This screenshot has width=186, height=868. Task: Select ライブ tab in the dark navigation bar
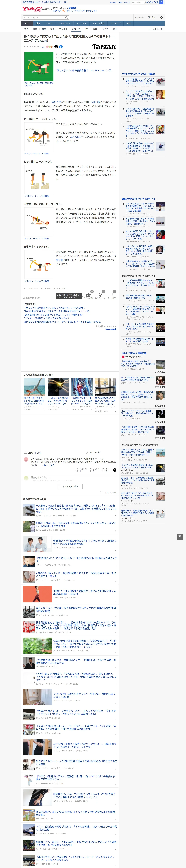pos(49,23)
